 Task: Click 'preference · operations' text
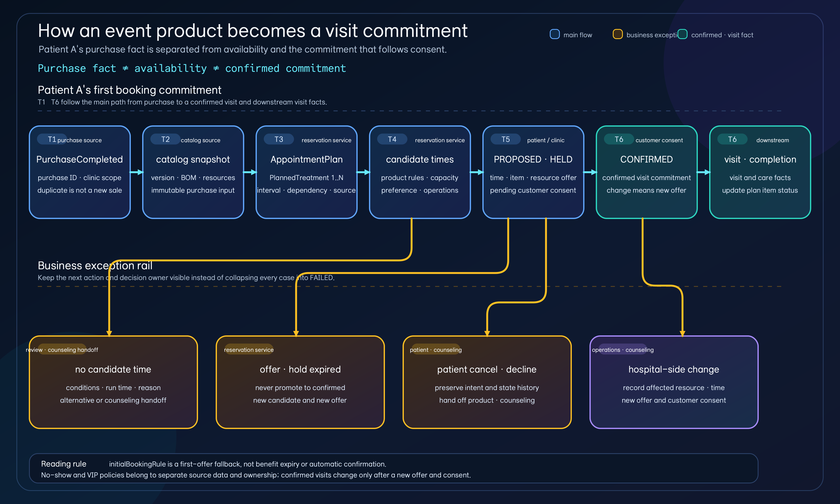(x=420, y=190)
